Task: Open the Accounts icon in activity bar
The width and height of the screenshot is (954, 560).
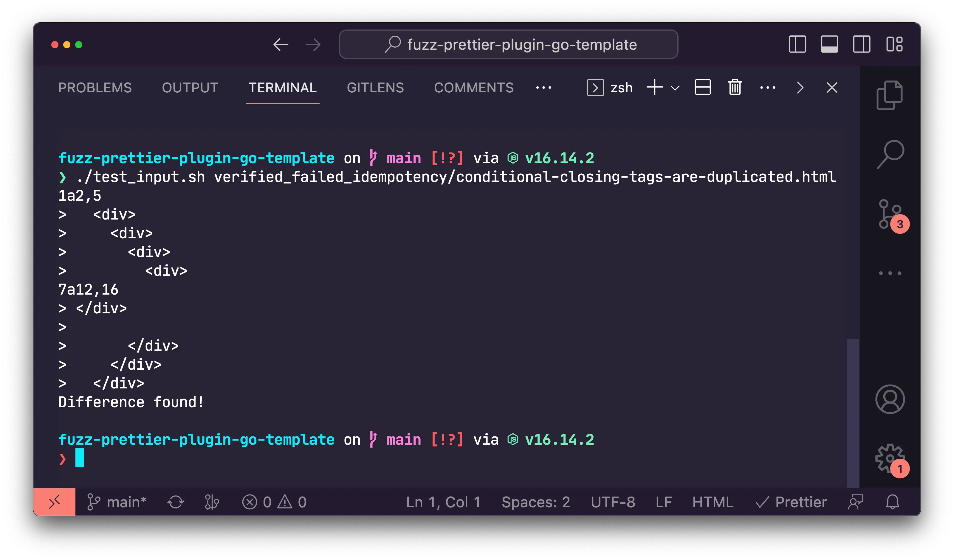Action: [890, 399]
